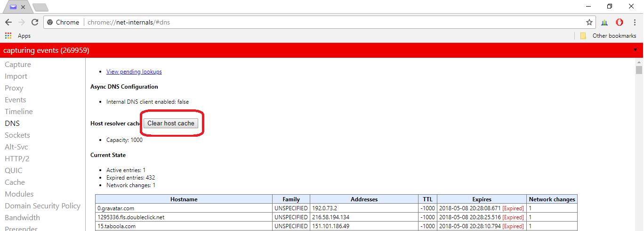Click the Chrome site info icon in address bar

coord(50,22)
